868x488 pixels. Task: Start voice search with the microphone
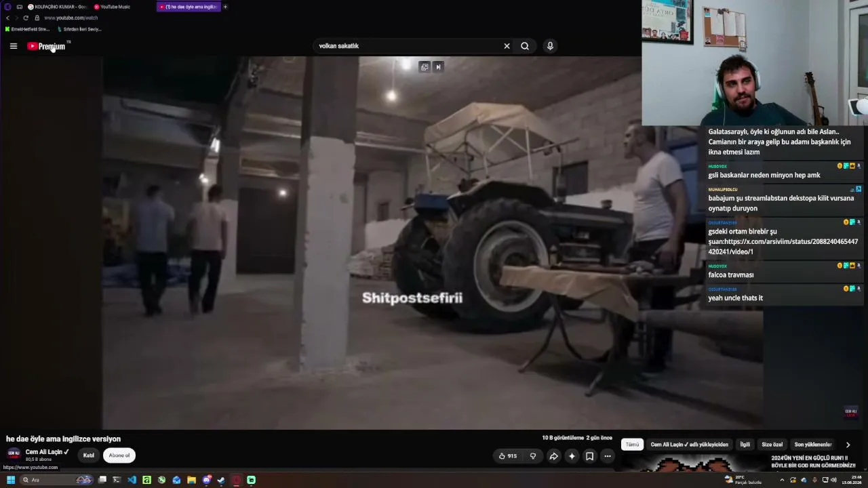(x=550, y=46)
